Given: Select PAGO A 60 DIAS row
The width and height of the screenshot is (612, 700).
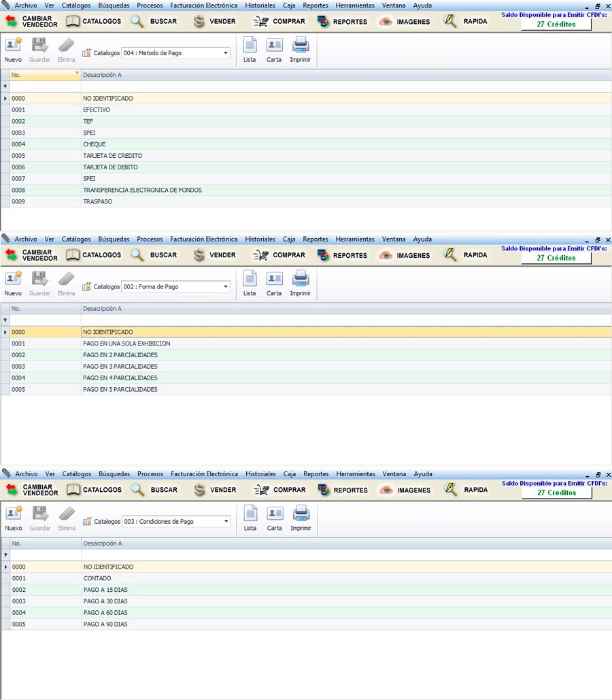Looking at the screenshot, I should (306, 612).
